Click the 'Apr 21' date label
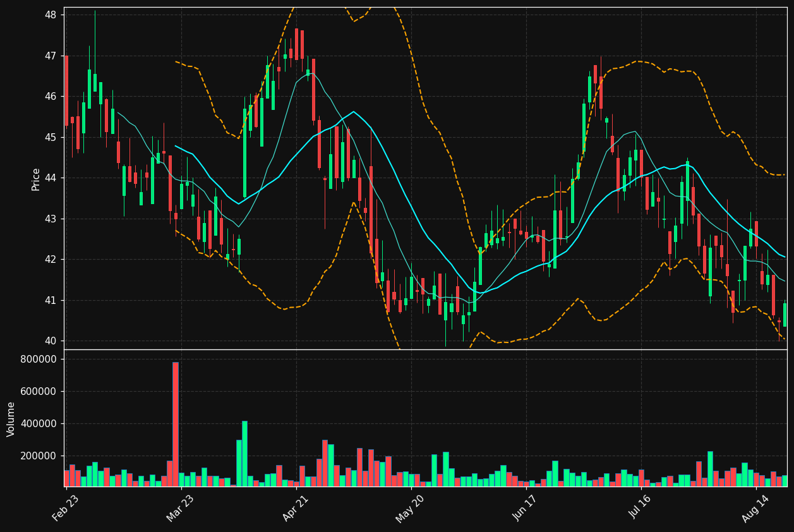The height and width of the screenshot is (532, 794). (296, 507)
